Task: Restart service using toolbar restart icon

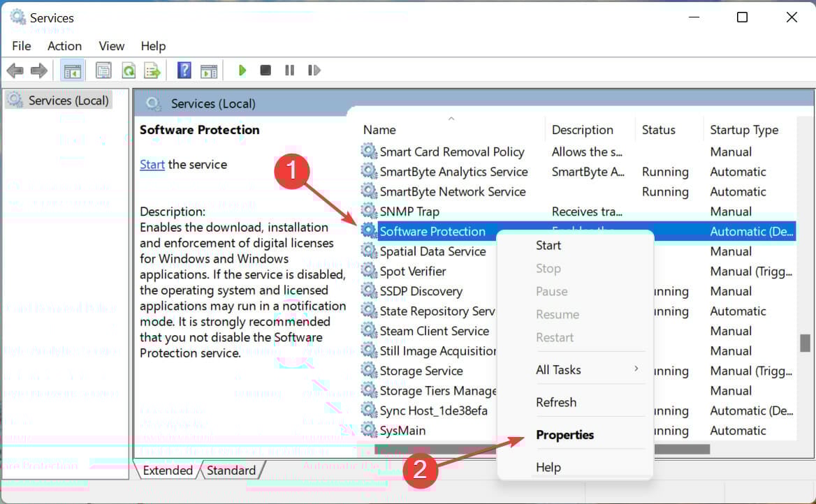Action: click(314, 71)
